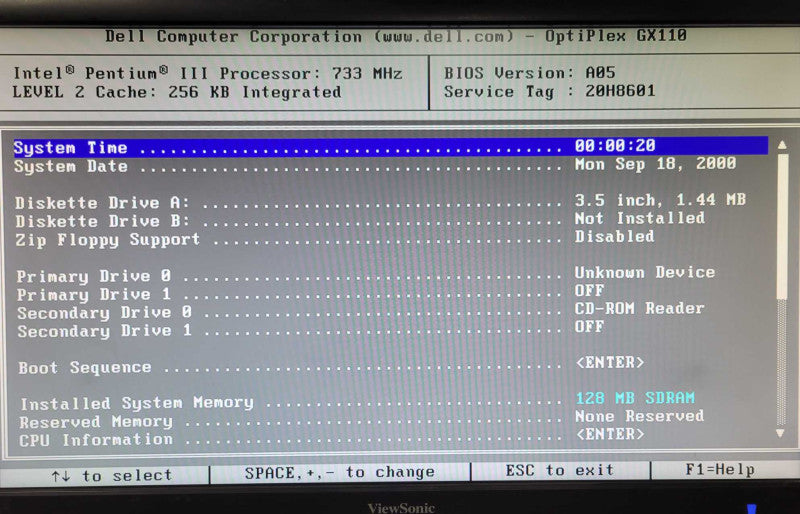This screenshot has height=514, width=800.
Task: Click the None Reserved value
Action: pos(639,417)
